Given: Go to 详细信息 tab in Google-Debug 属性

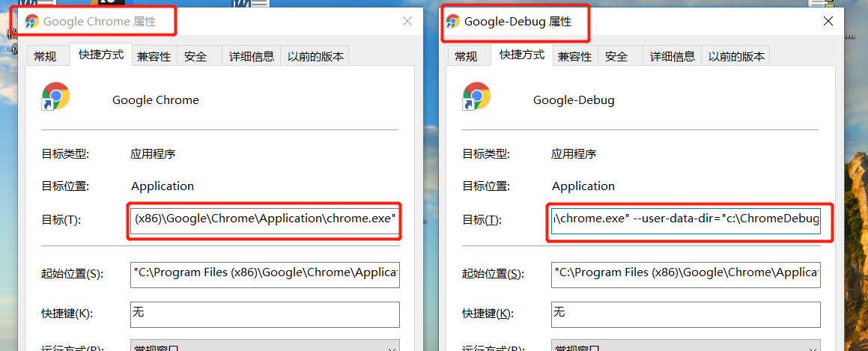Looking at the screenshot, I should (673, 56).
